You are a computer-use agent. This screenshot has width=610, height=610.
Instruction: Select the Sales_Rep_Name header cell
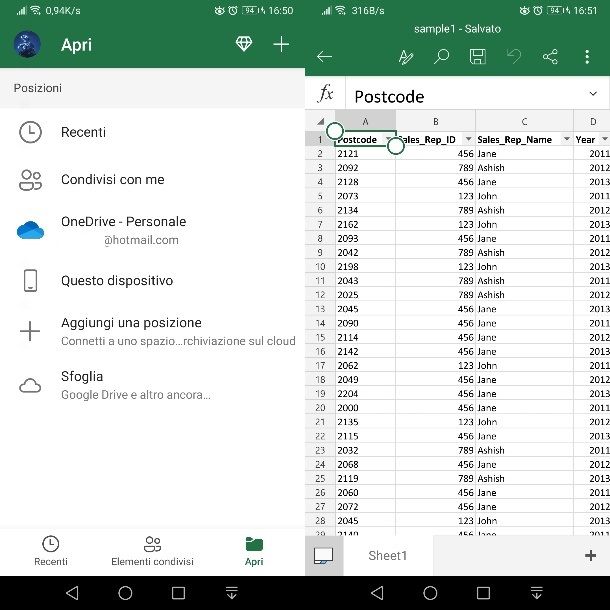(x=524, y=139)
